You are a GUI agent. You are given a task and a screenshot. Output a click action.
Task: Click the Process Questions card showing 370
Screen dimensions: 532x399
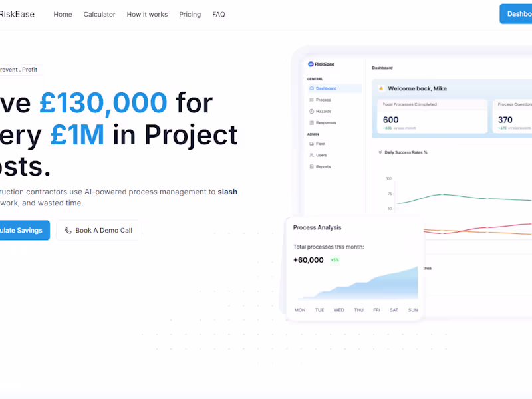pyautogui.click(x=512, y=116)
